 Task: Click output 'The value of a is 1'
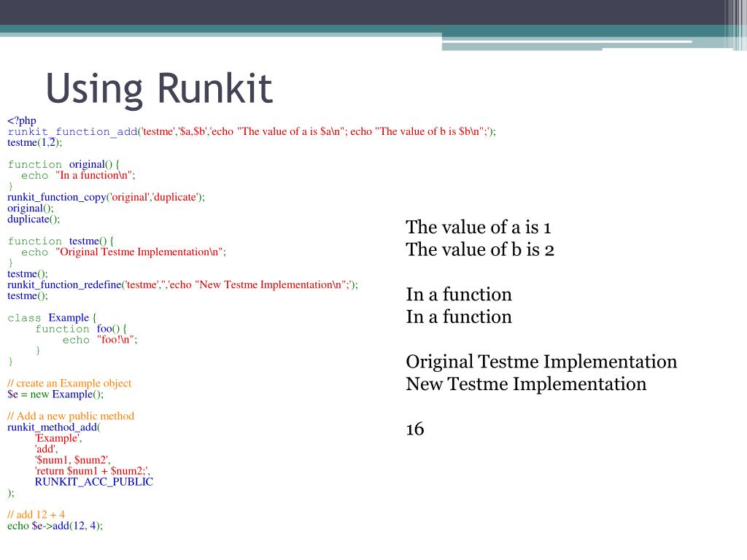click(479, 227)
